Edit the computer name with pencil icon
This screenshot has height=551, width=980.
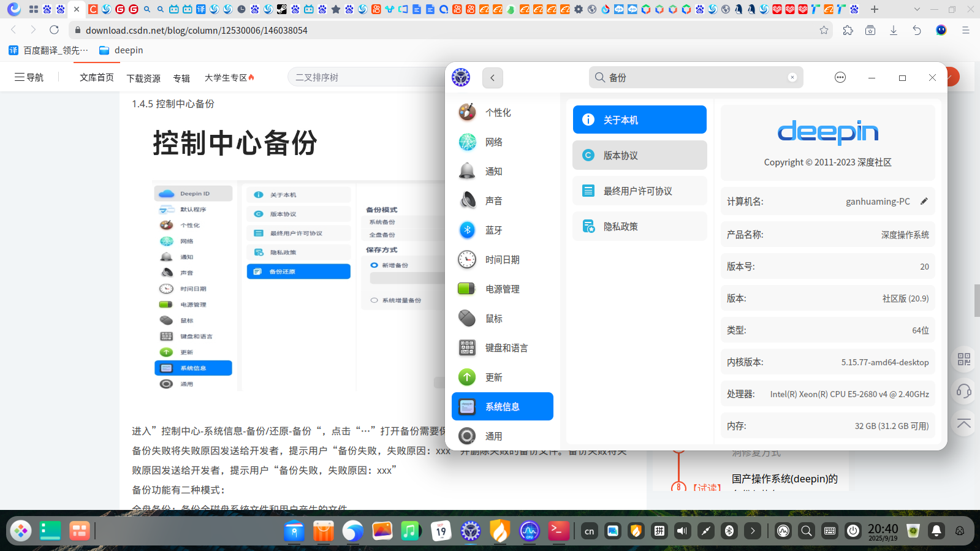tap(924, 201)
